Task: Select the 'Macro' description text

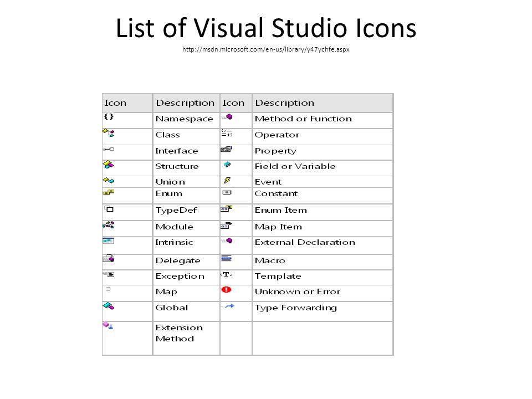Action: [270, 260]
